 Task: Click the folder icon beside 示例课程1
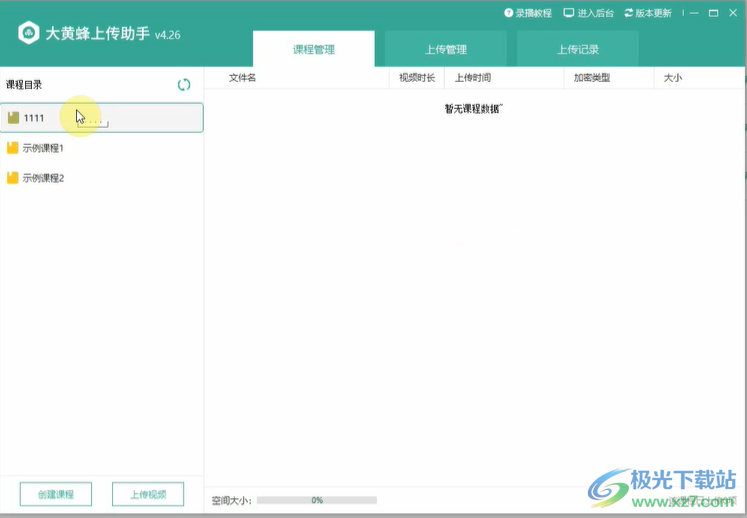13,148
